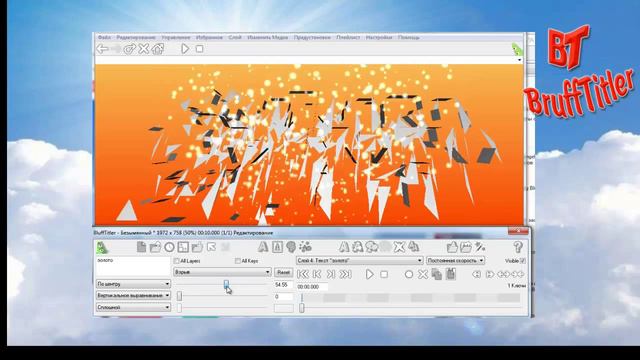Click the value field showing 0
Image resolution: width=640 pixels, height=360 pixels.
point(283,296)
